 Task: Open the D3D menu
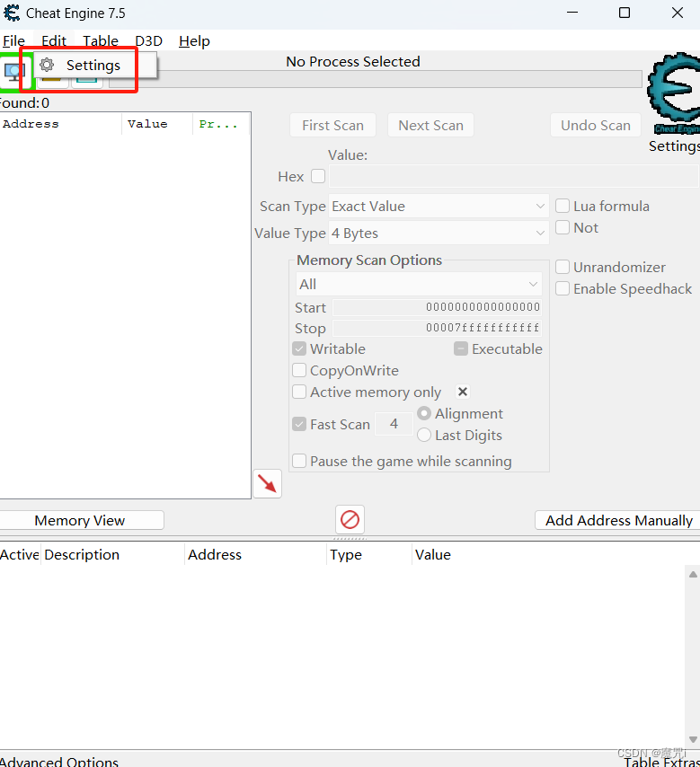tap(149, 40)
